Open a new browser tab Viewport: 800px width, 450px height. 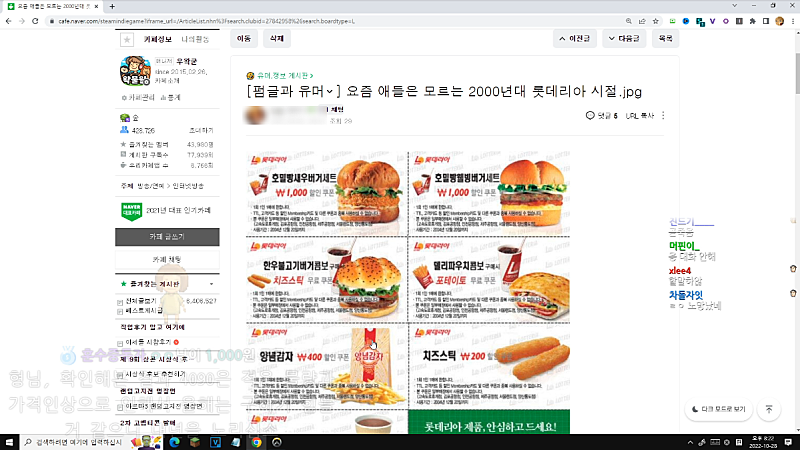112,7
